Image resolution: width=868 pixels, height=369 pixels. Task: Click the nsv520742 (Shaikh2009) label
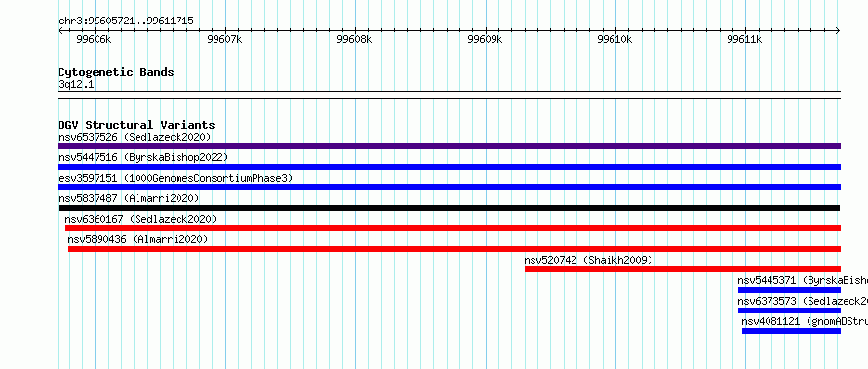[x=588, y=260]
